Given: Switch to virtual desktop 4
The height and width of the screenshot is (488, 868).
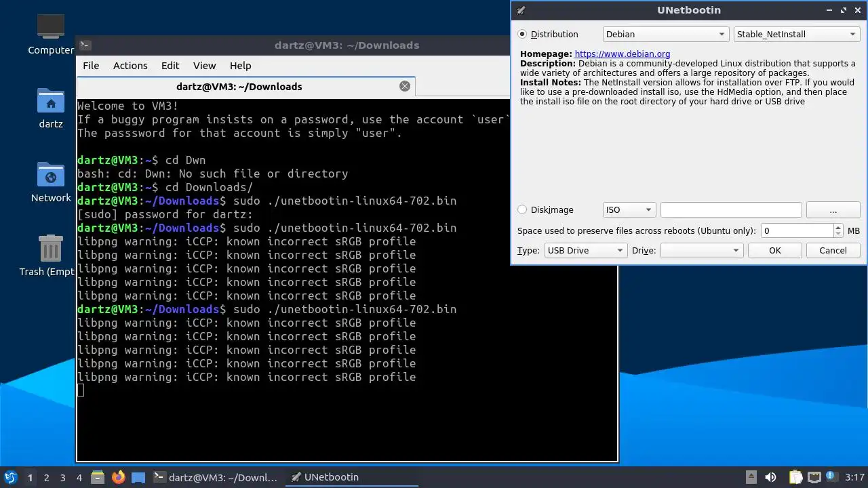Looking at the screenshot, I should coord(79,477).
